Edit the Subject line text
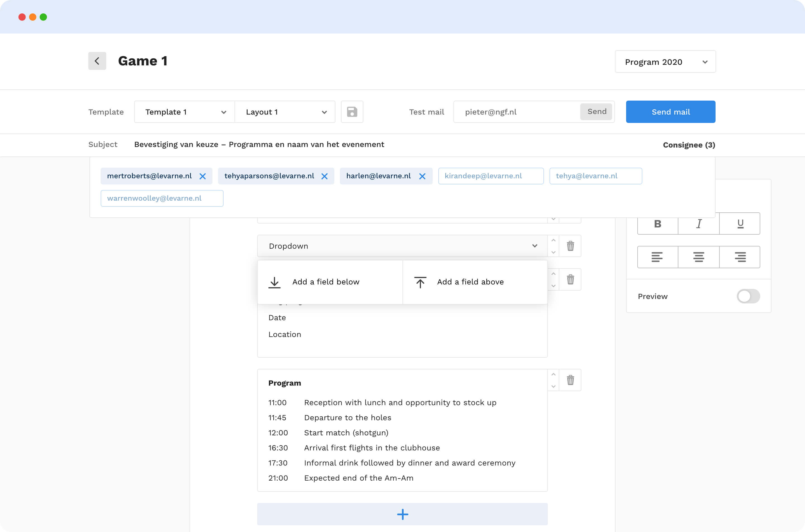This screenshot has width=805, height=532. coord(259,144)
